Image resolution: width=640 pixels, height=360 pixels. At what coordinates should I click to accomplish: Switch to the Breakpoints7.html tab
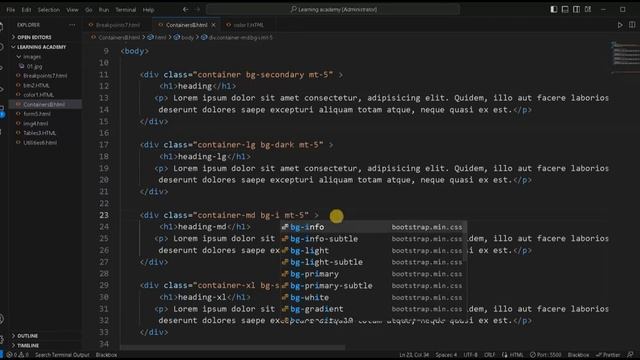coord(118,25)
